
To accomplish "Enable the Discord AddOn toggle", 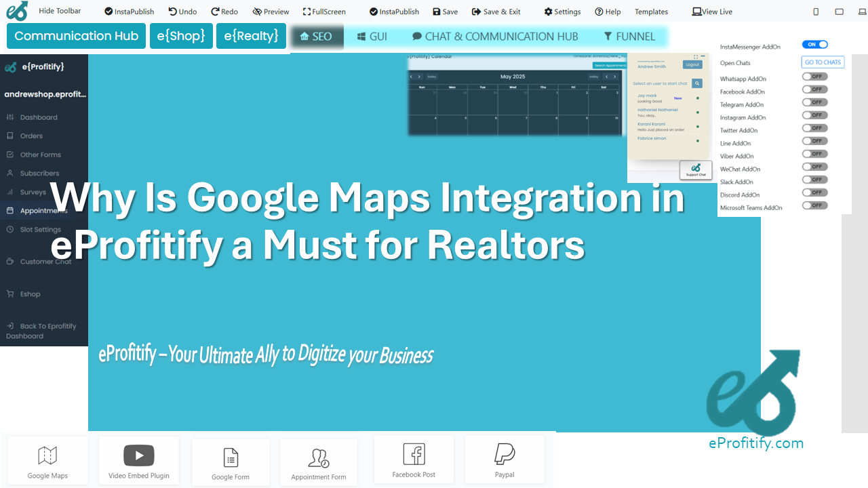I will pos(814,192).
